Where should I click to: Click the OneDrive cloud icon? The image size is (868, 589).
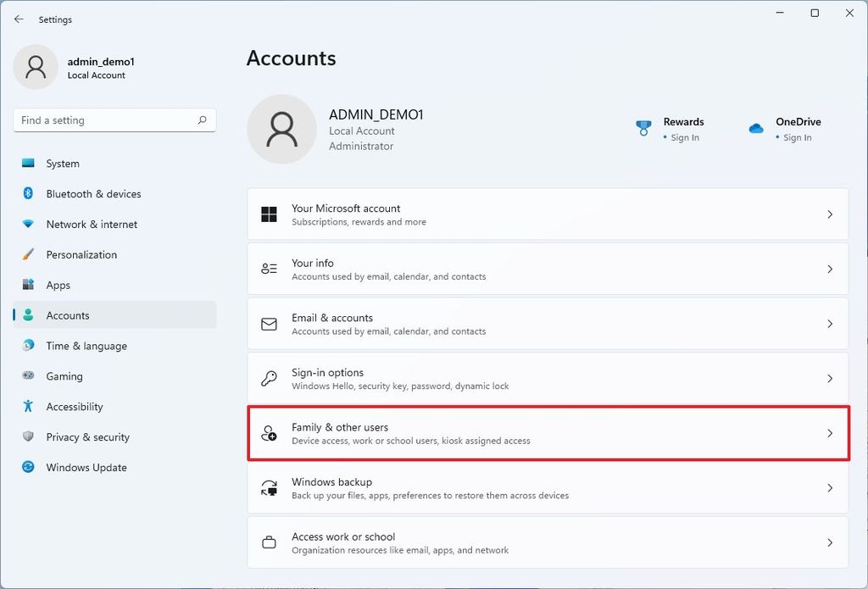(x=755, y=128)
